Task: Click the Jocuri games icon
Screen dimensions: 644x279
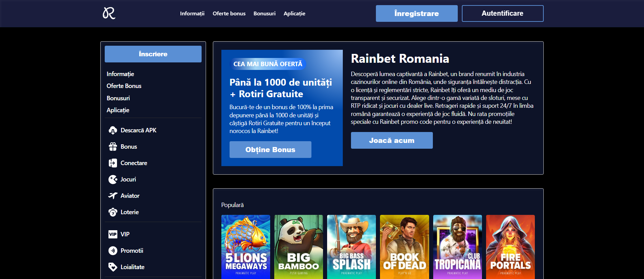Action: tap(113, 179)
